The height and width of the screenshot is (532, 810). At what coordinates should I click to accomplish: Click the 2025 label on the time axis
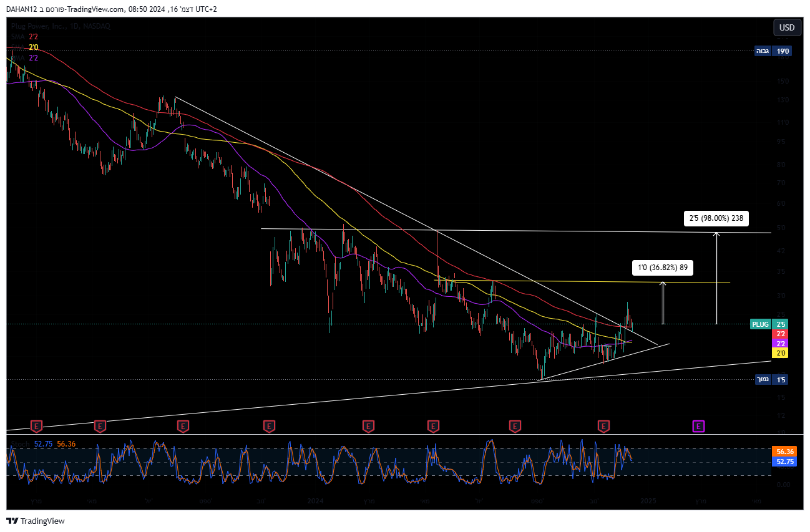(x=648, y=501)
